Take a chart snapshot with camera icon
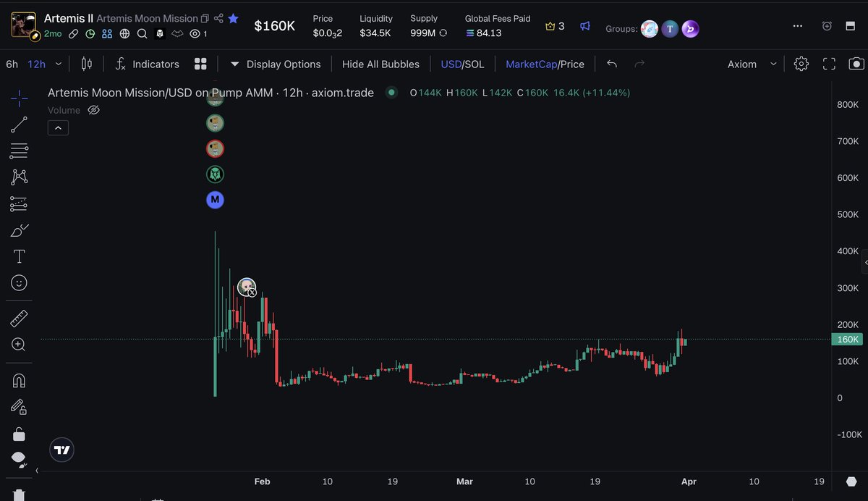Image resolution: width=868 pixels, height=501 pixels. pyautogui.click(x=856, y=64)
